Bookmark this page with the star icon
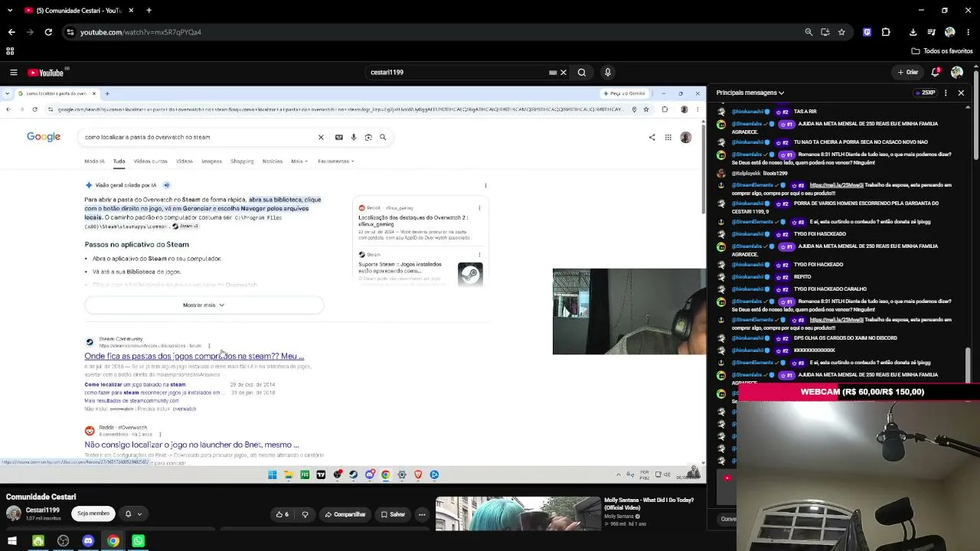This screenshot has width=980, height=551. click(x=841, y=32)
